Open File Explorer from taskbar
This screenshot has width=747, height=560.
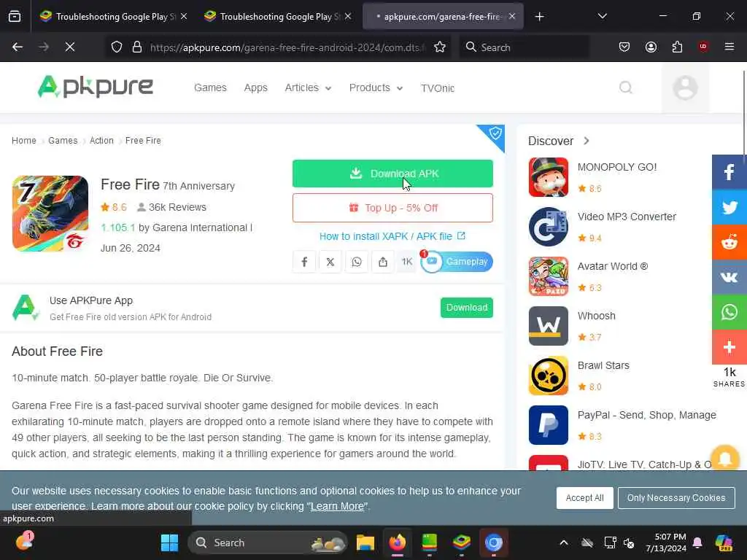tap(365, 542)
